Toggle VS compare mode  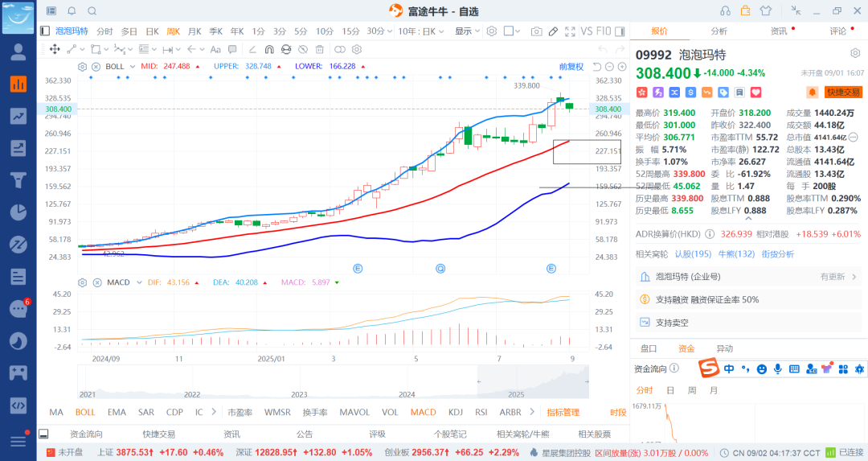coord(586,31)
